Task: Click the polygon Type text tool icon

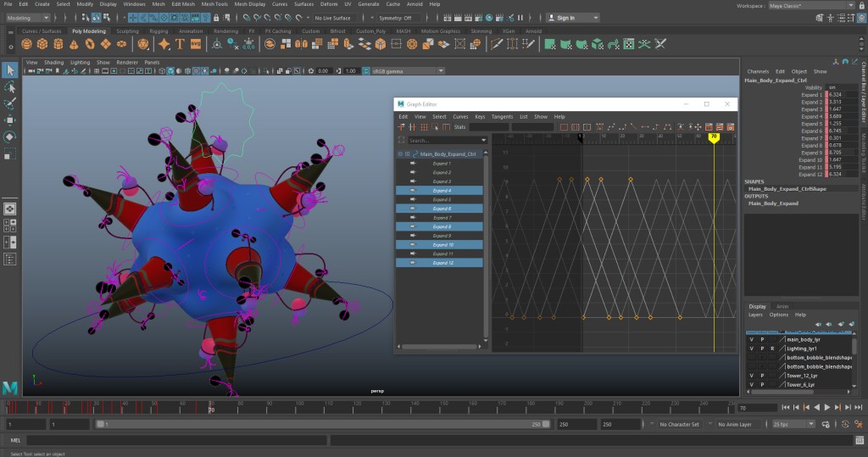Action: point(179,43)
